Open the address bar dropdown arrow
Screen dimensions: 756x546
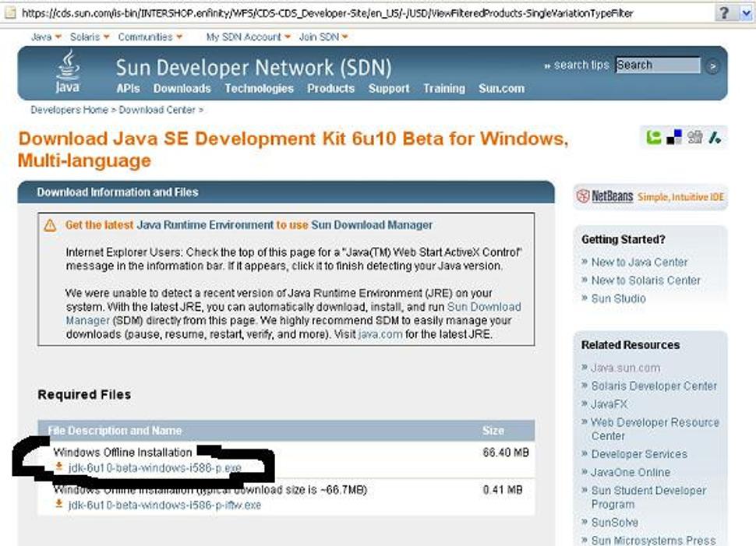[x=746, y=13]
